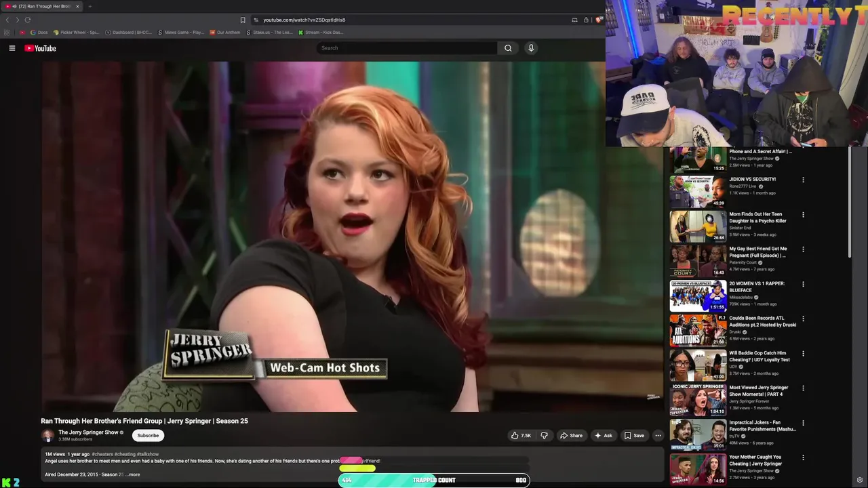868x488 pixels.
Task: Open options menu for 'Impractical Jokers' video
Action: click(803, 423)
